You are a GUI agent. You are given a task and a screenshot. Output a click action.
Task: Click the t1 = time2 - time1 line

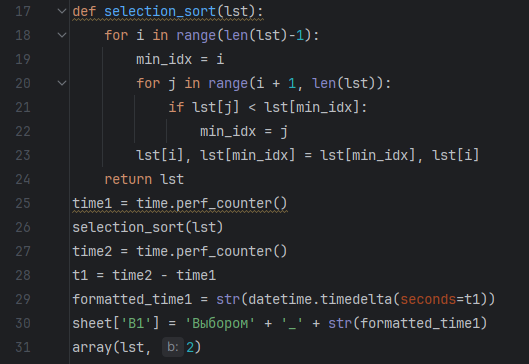(x=144, y=276)
